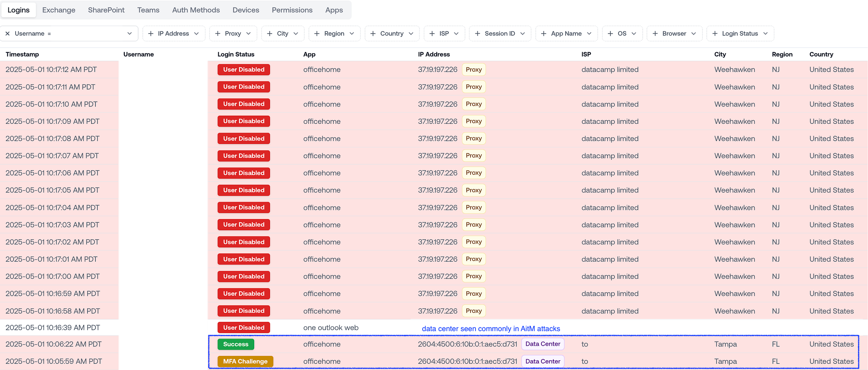Click the Region column header

(782, 54)
